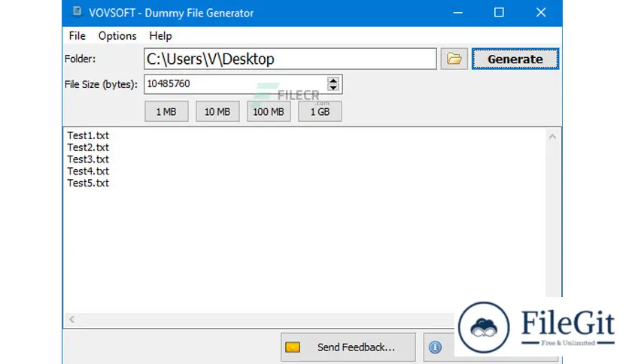Set the file size with the 1 MB button
The height and width of the screenshot is (364, 629).
pyautogui.click(x=166, y=111)
